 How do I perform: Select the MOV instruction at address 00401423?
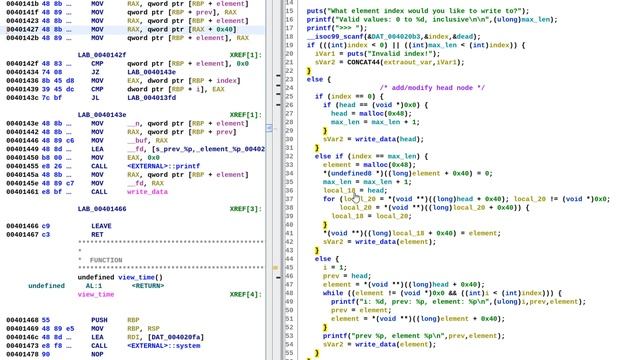127,21
